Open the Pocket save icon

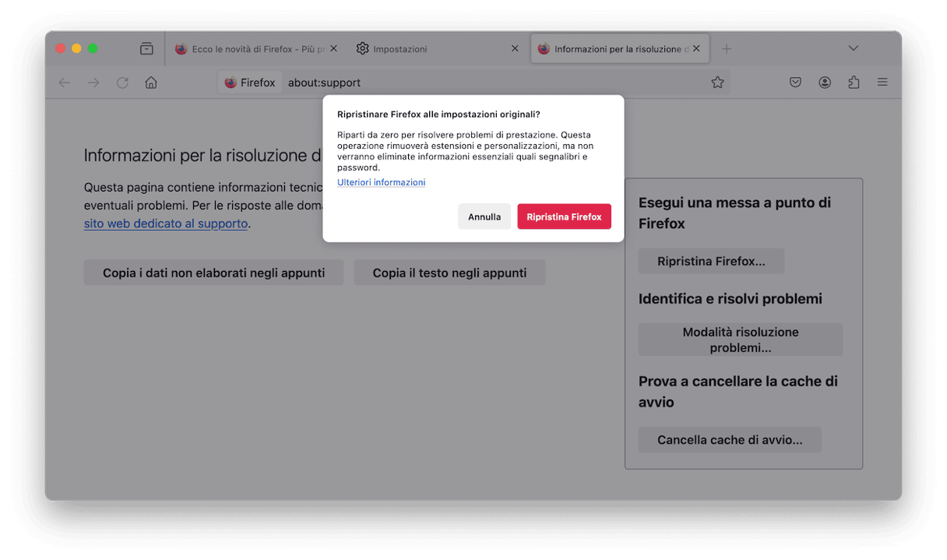[795, 83]
